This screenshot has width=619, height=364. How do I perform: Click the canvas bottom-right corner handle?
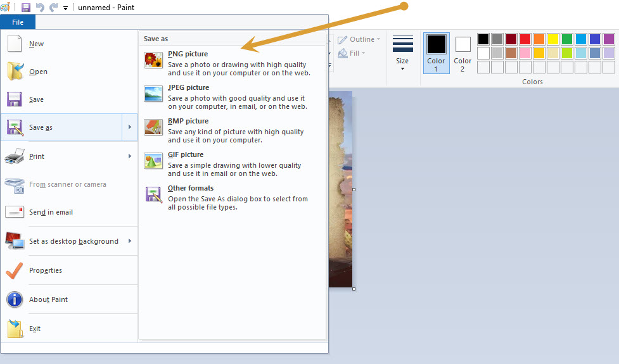[x=354, y=289]
